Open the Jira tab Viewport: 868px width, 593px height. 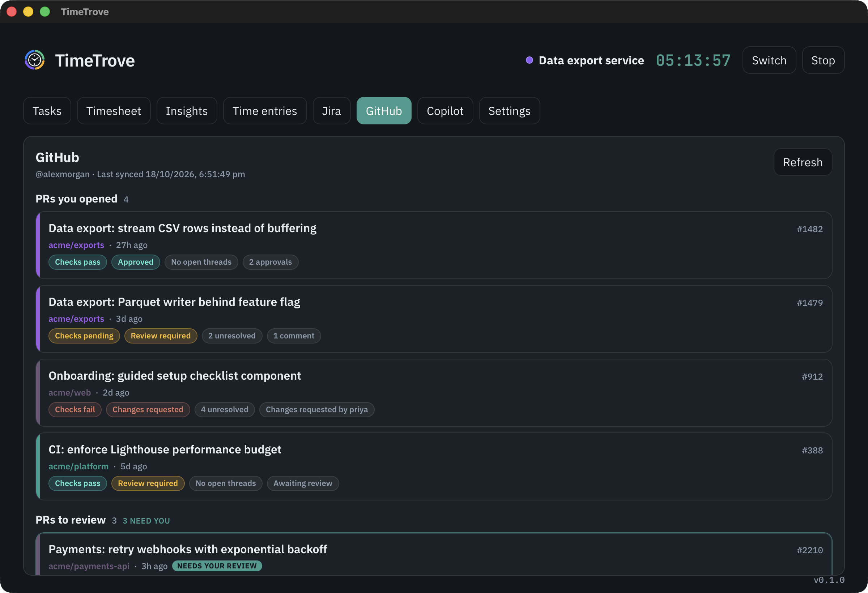click(332, 111)
